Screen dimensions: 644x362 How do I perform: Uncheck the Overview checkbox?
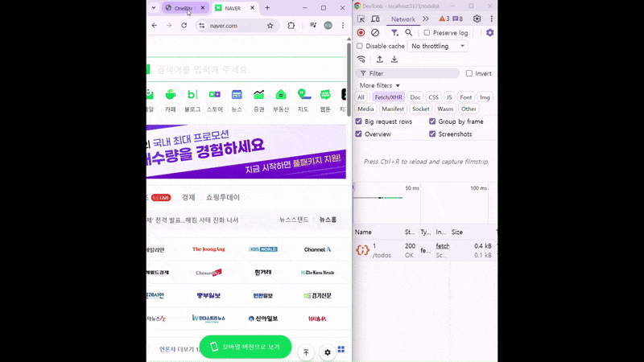pos(358,134)
